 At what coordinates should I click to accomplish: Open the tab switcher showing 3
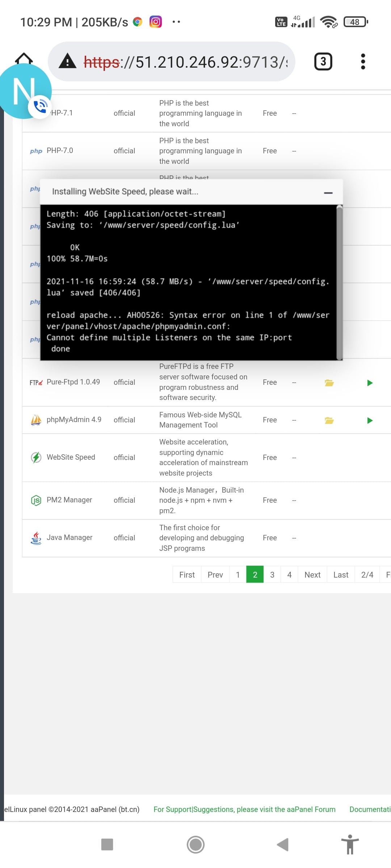tap(323, 61)
